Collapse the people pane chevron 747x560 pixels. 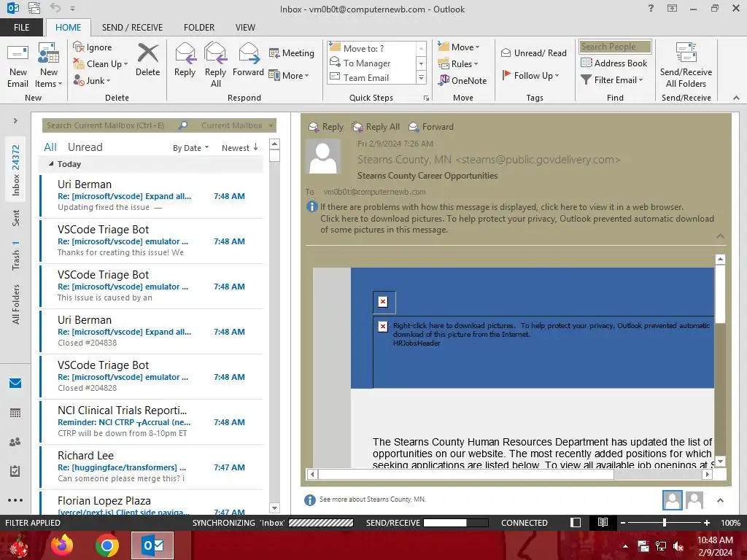[x=720, y=500]
